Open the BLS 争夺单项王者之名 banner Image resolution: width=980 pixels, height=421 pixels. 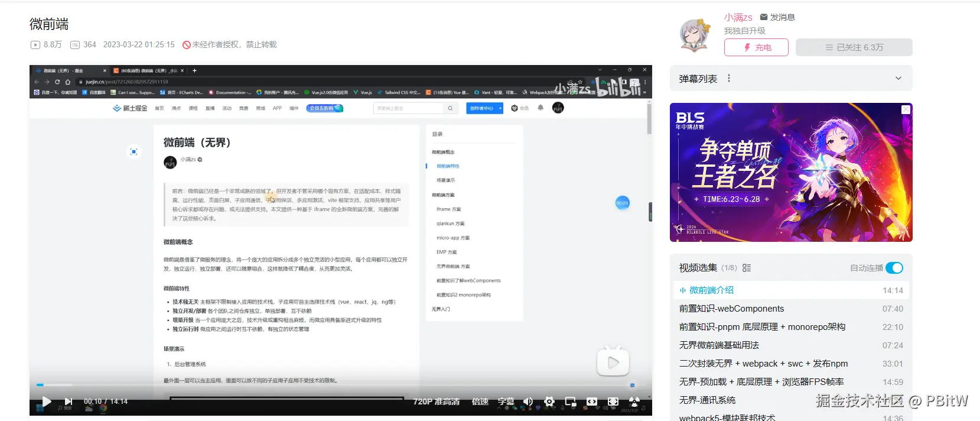point(791,172)
